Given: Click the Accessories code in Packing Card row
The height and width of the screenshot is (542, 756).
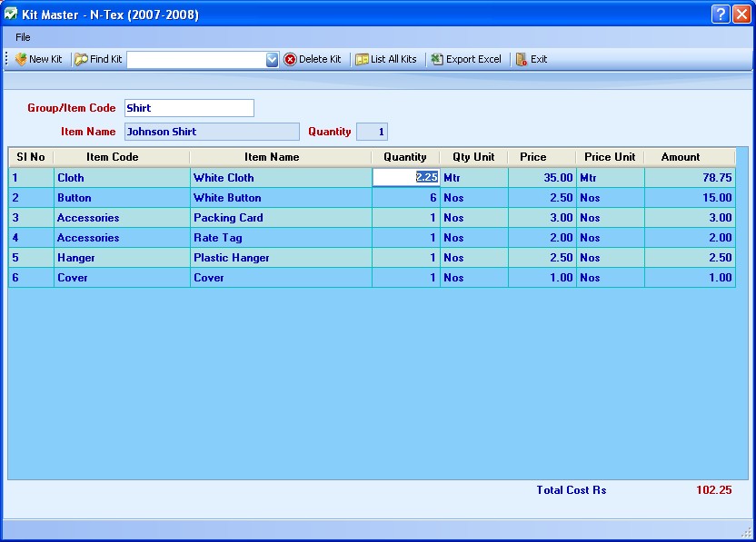Looking at the screenshot, I should click(x=122, y=218).
